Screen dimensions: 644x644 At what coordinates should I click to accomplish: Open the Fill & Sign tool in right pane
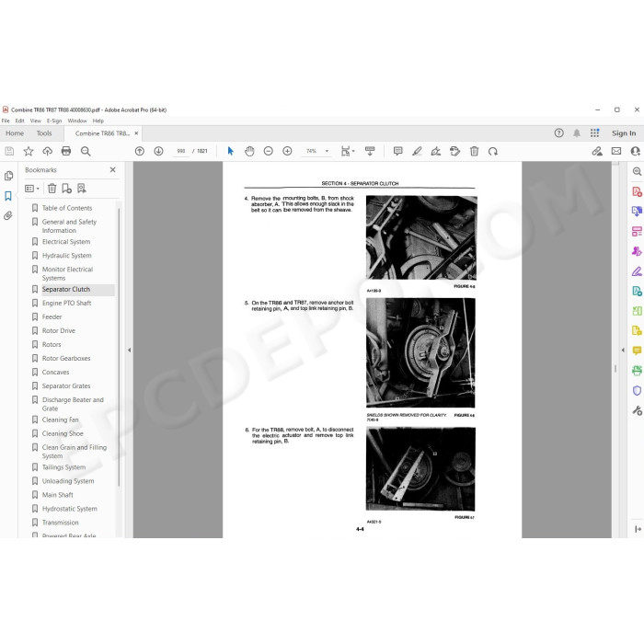pyautogui.click(x=637, y=271)
